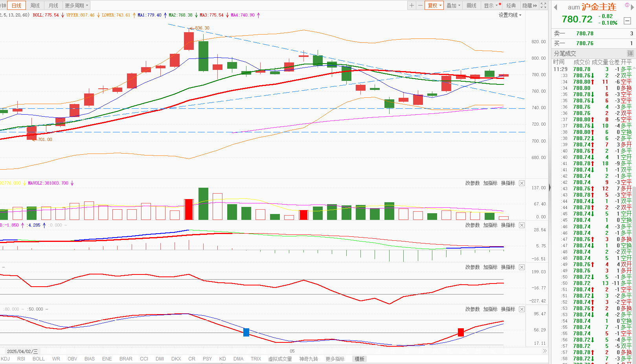Toggle fullscreen chart view icon

(544, 5)
